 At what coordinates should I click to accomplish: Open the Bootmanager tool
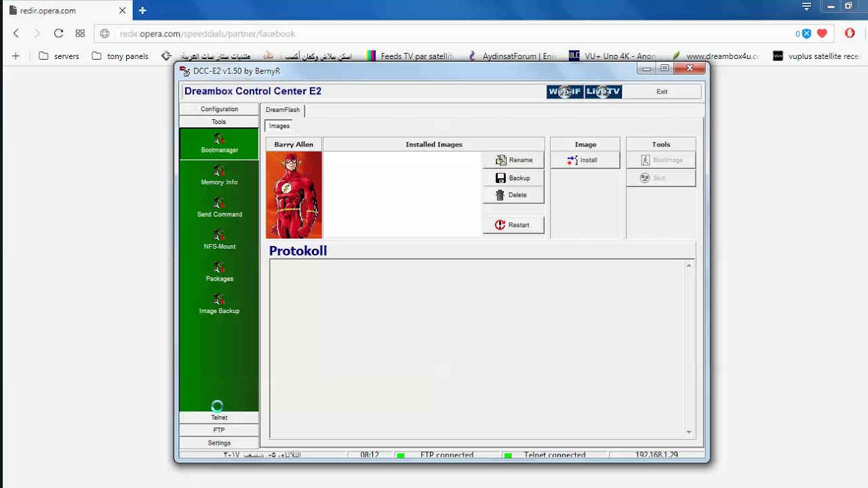click(219, 144)
